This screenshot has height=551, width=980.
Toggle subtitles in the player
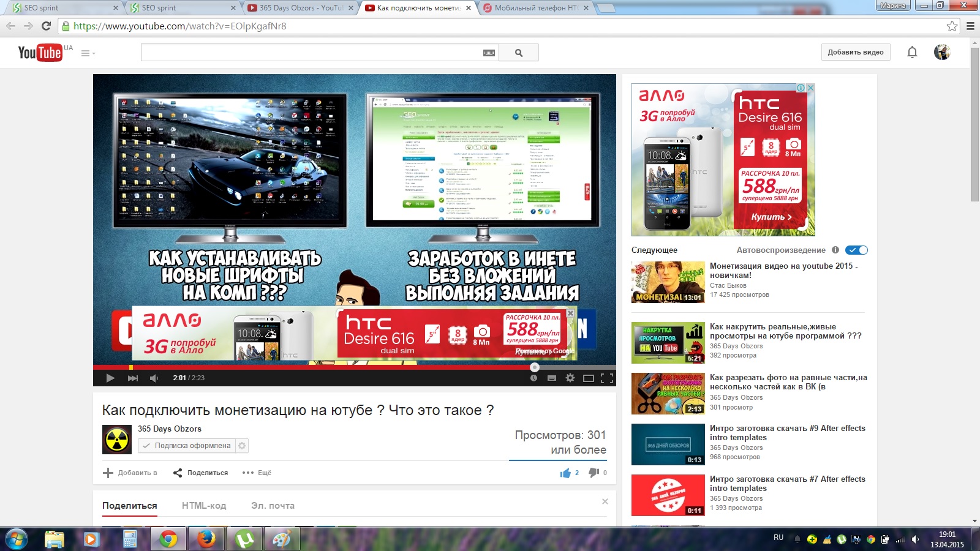(x=551, y=378)
